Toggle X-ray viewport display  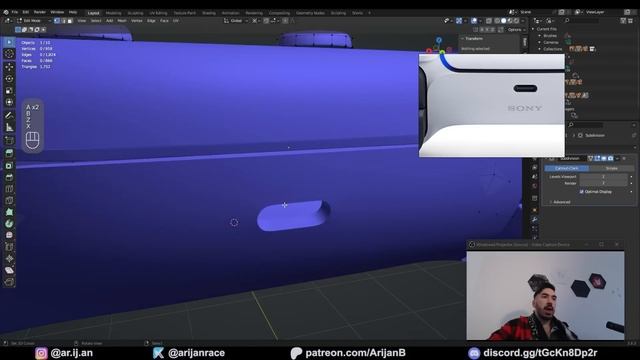[489, 20]
